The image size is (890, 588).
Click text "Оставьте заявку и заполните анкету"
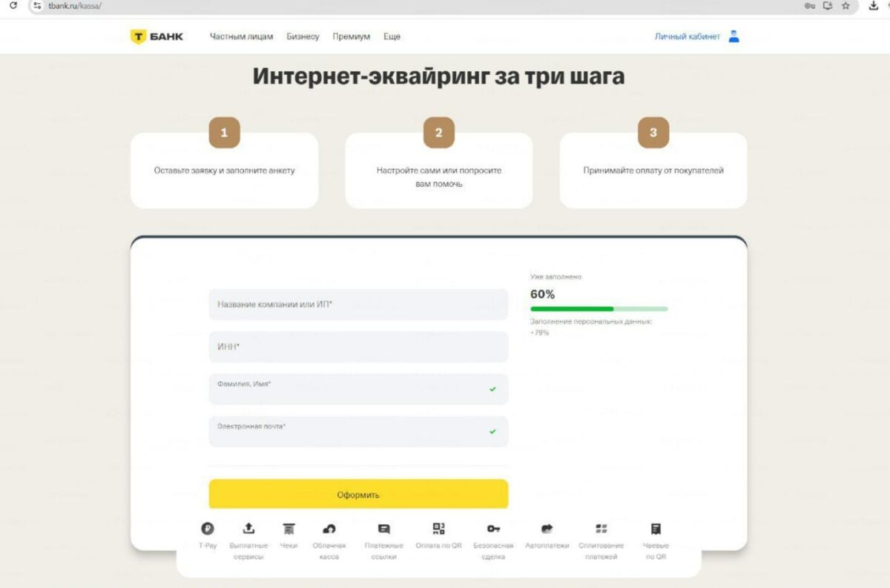tap(224, 171)
